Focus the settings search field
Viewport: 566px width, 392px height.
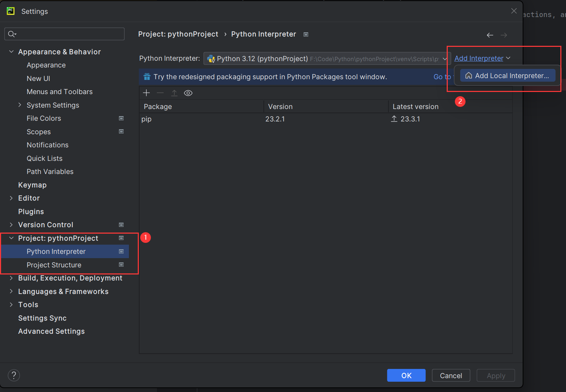[64, 34]
